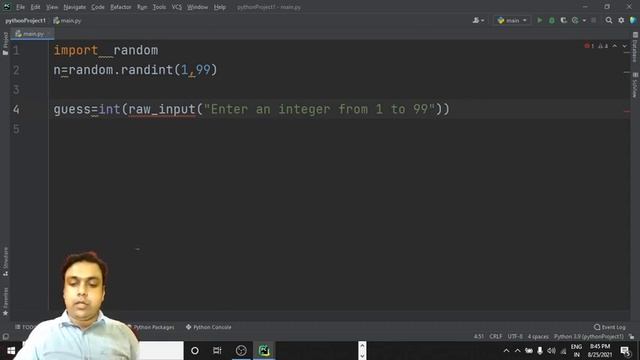Open Task View on the taskbar
640x360 pixels.
point(217,351)
